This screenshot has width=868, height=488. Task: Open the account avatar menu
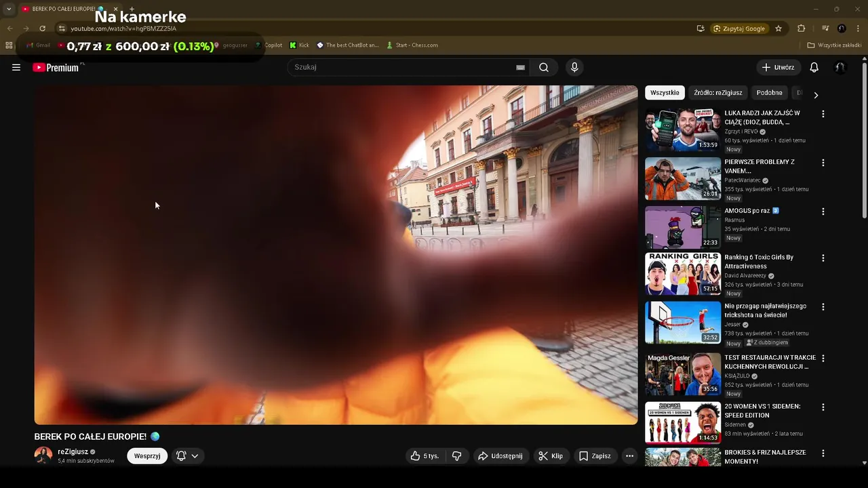pos(840,67)
